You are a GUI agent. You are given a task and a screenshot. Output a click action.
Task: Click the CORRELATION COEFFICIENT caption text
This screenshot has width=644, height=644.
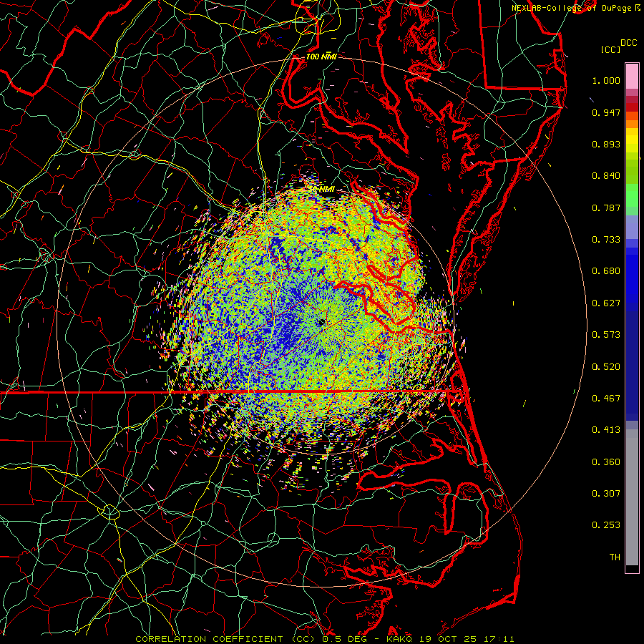click(209, 639)
